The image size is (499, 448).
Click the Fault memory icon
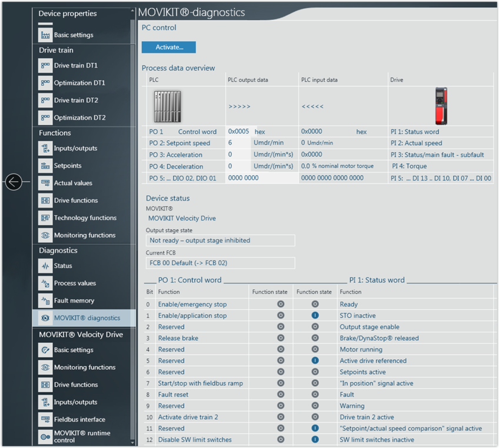[45, 300]
